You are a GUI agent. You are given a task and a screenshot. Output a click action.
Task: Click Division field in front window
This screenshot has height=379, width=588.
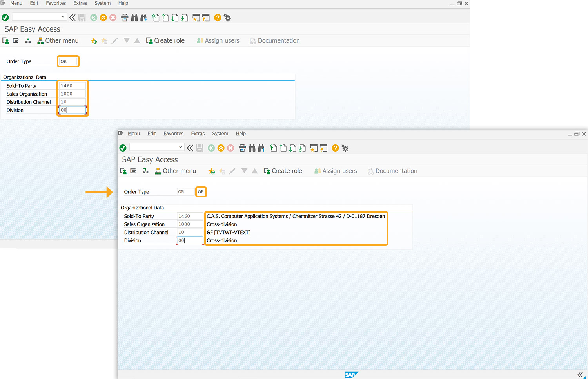(190, 240)
